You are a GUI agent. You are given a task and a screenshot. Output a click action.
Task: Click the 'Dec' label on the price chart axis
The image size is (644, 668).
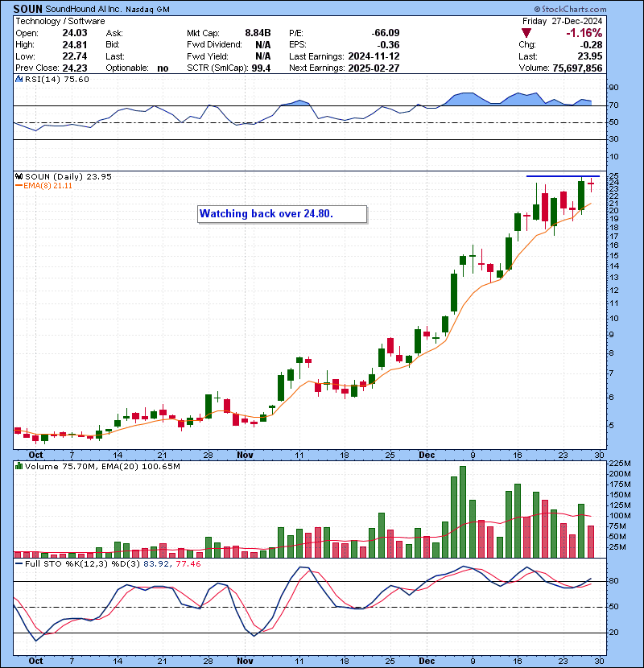tap(427, 455)
